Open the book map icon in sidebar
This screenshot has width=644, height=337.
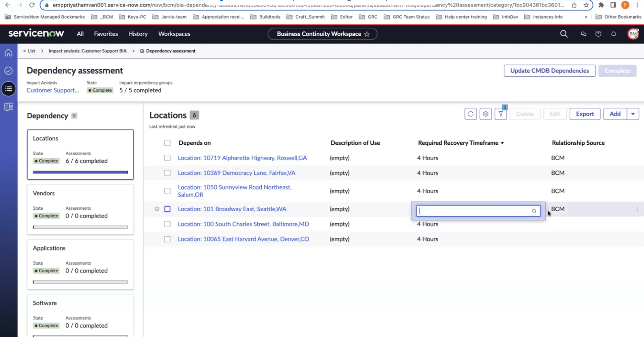click(9, 107)
